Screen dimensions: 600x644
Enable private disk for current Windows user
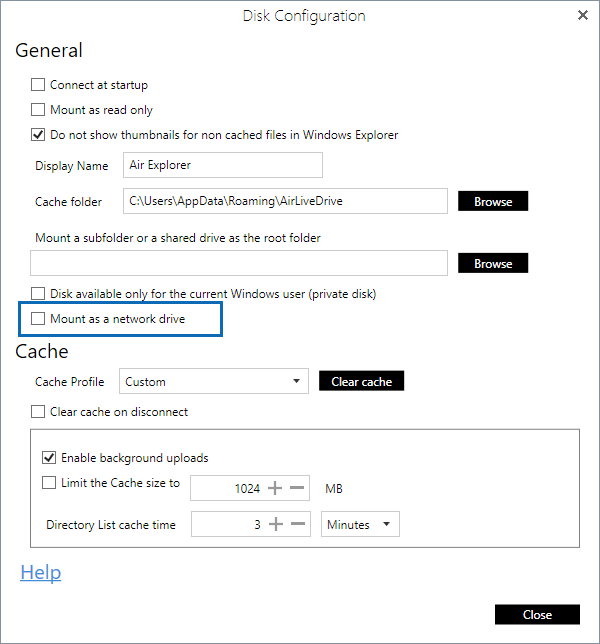tap(38, 294)
